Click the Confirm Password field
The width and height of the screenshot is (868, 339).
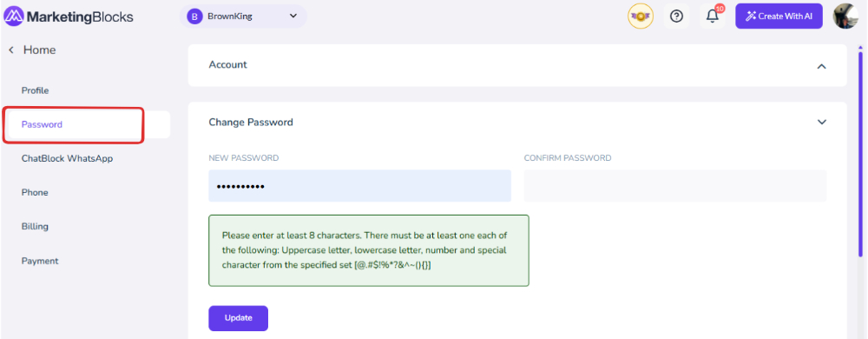click(675, 185)
